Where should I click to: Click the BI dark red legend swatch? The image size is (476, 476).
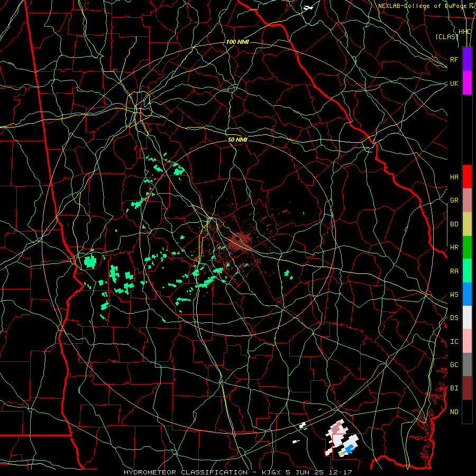467,388
